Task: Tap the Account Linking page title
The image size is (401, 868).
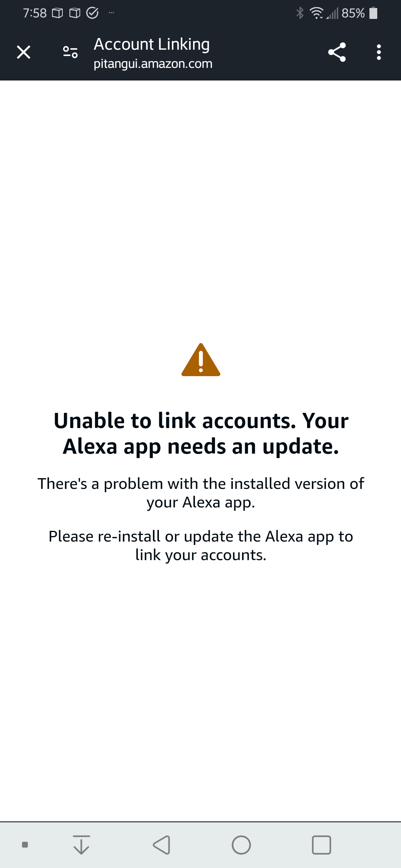Action: [x=151, y=45]
